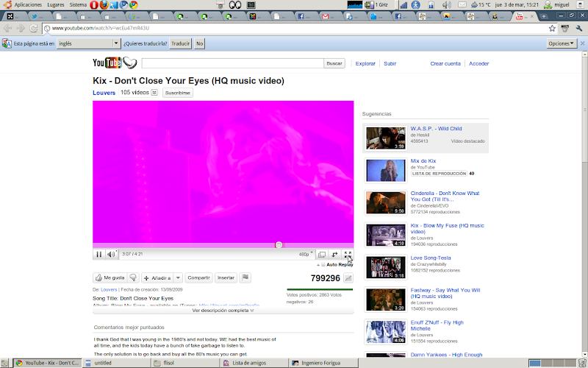Mute the video volume speaker icon
The image size is (588, 368).
tap(111, 254)
